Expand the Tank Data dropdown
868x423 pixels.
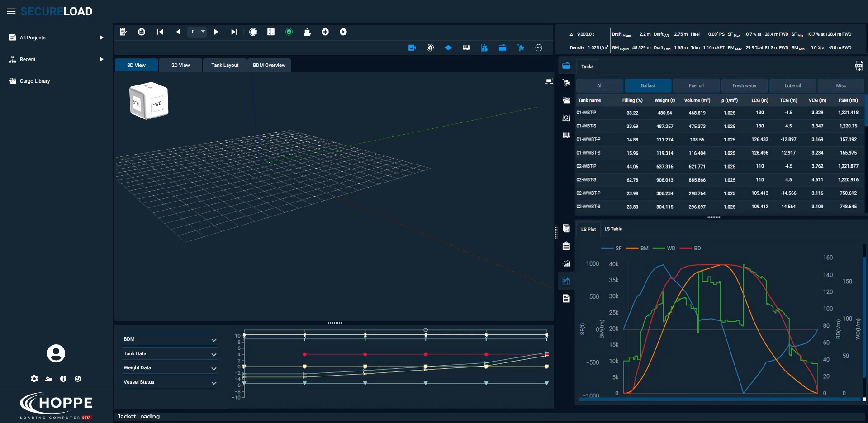(x=170, y=353)
